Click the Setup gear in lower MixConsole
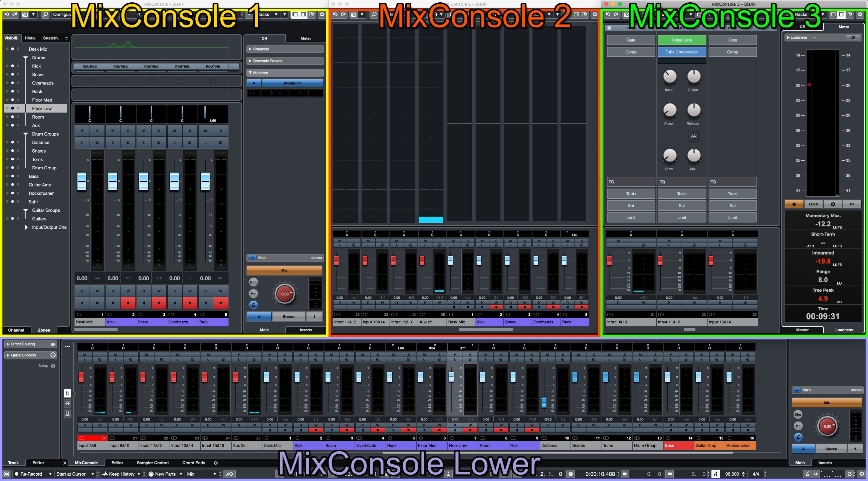 pyautogui.click(x=53, y=366)
